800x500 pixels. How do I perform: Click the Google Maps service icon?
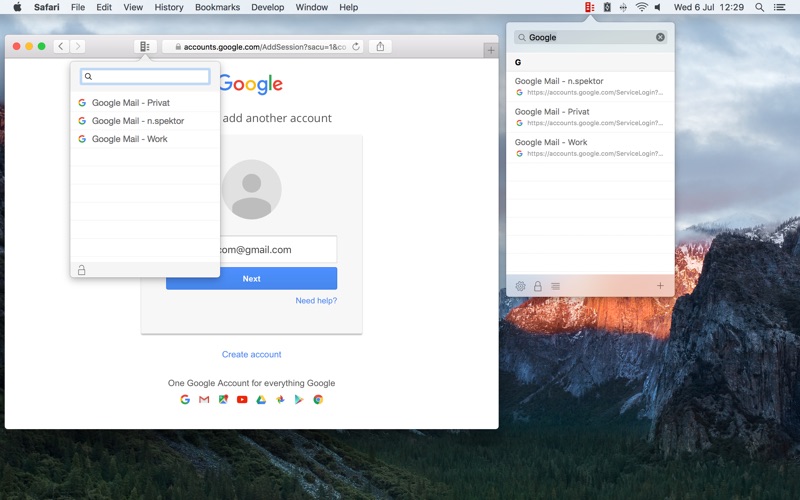tap(223, 399)
